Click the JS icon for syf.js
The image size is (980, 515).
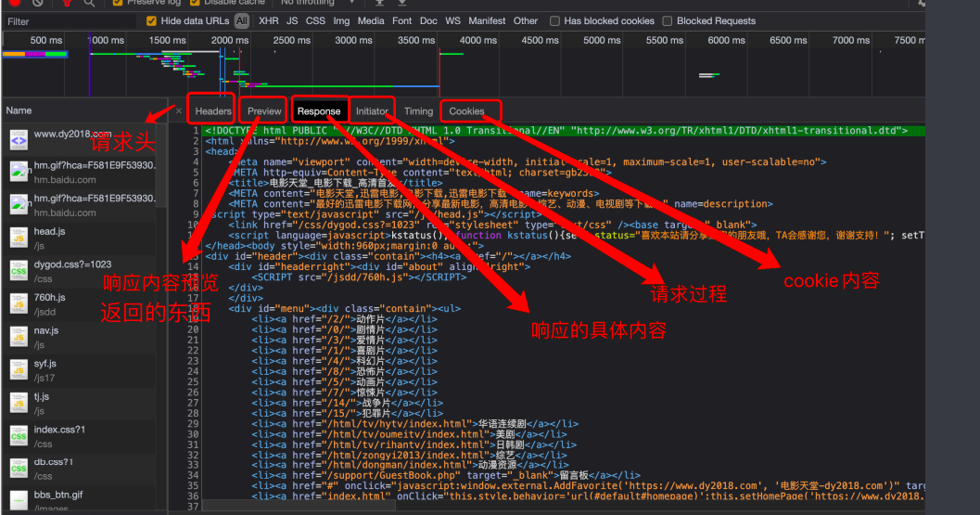point(19,370)
